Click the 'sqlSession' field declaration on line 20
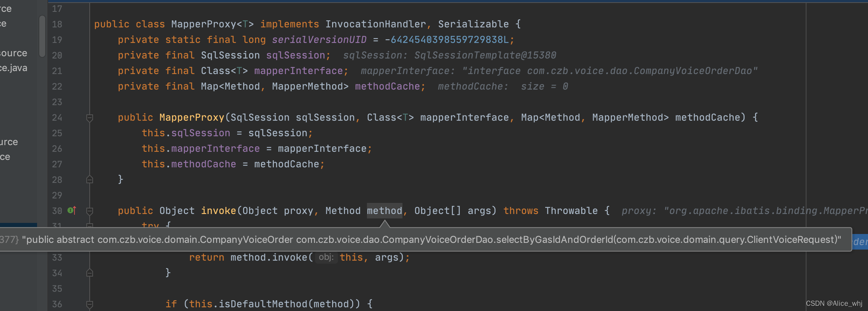Screen dimensions: 868x311 tap(296, 55)
